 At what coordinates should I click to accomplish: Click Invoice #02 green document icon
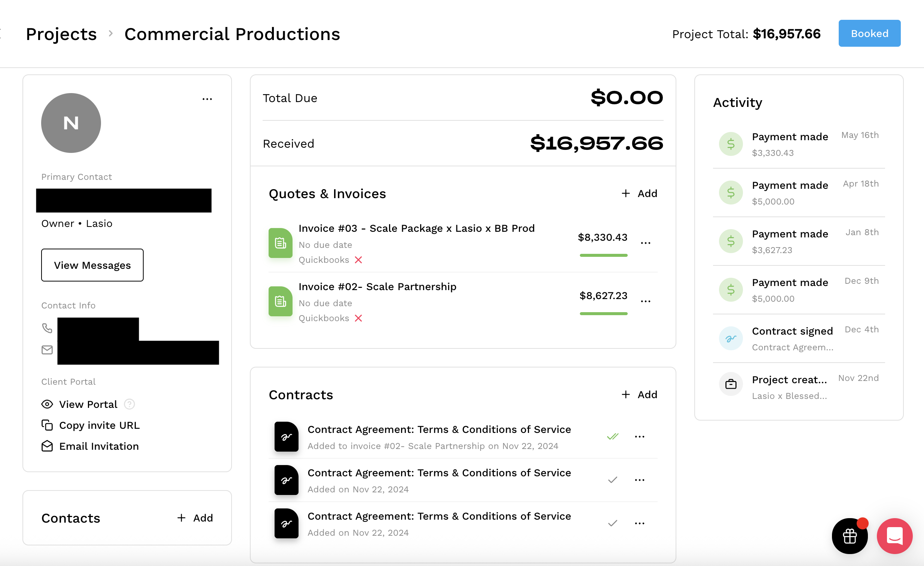280,301
